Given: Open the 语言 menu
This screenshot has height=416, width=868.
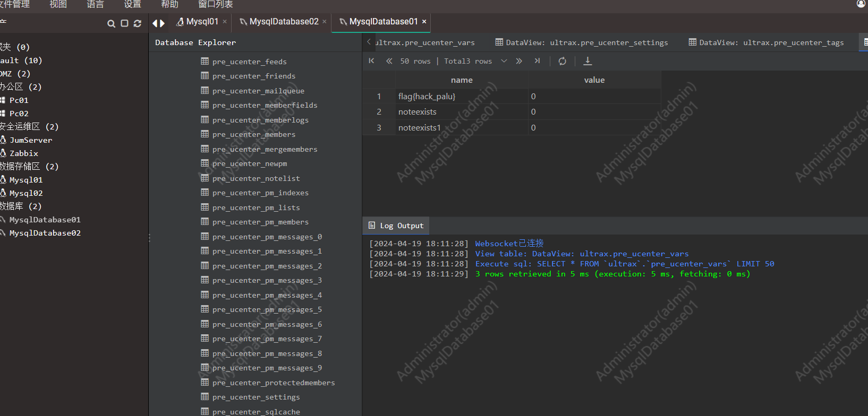Looking at the screenshot, I should (x=95, y=4).
